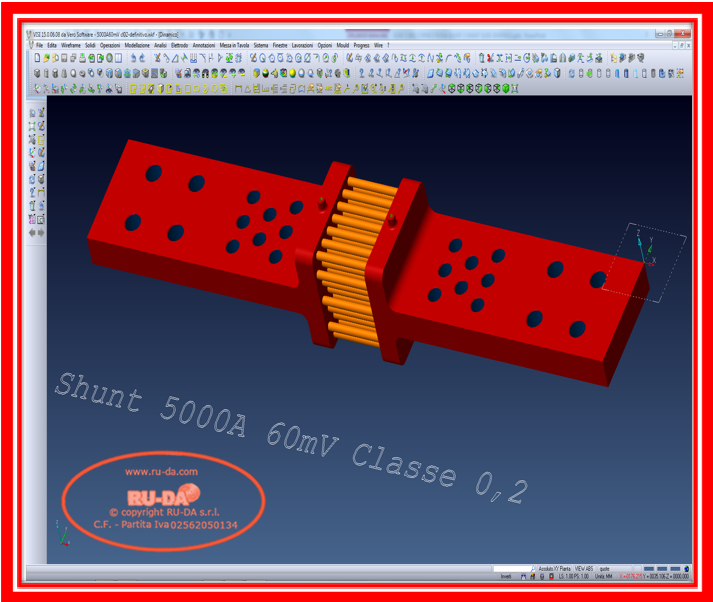
Task: Click the coordinate axis triad in viewport corner
Action: pyautogui.click(x=65, y=536)
